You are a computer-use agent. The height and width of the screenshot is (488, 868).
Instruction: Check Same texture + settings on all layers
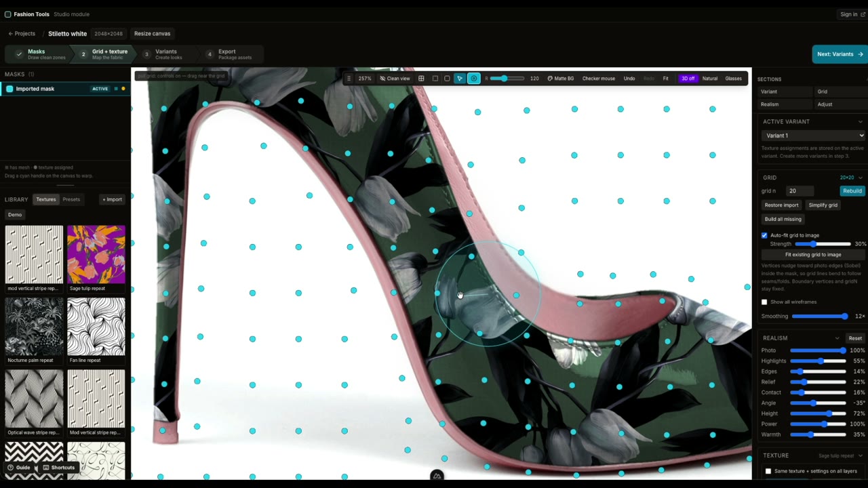point(768,471)
